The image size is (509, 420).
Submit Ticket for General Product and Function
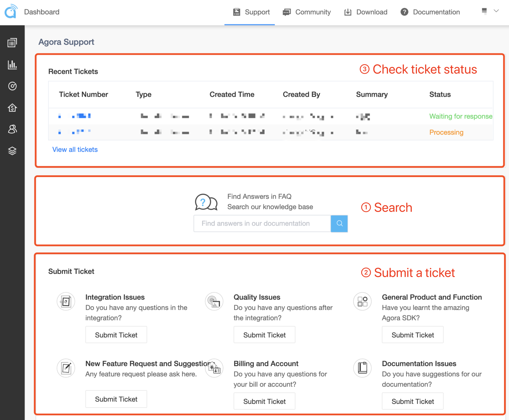413,335
